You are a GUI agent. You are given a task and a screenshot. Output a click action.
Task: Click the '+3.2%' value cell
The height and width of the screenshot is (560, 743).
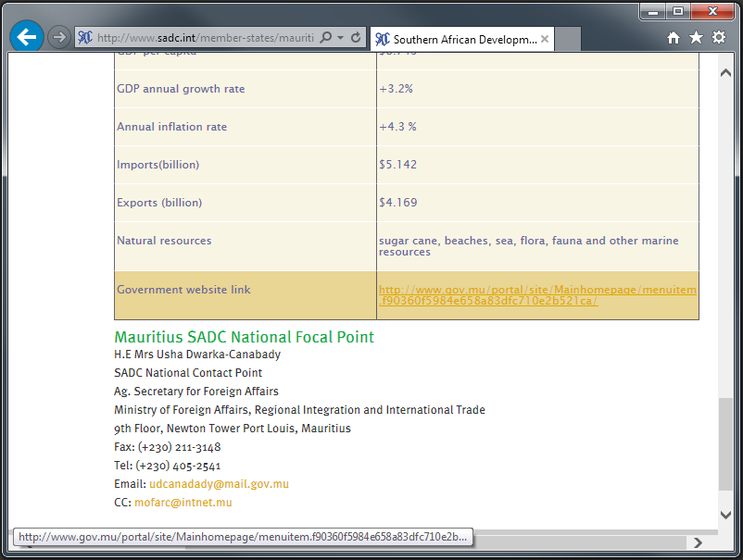538,89
